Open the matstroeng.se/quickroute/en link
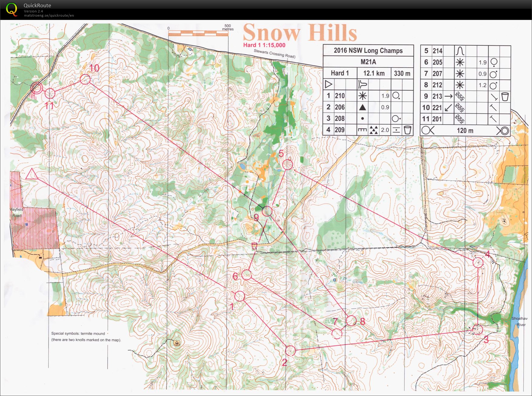This screenshot has height=396, width=532. (49, 15)
